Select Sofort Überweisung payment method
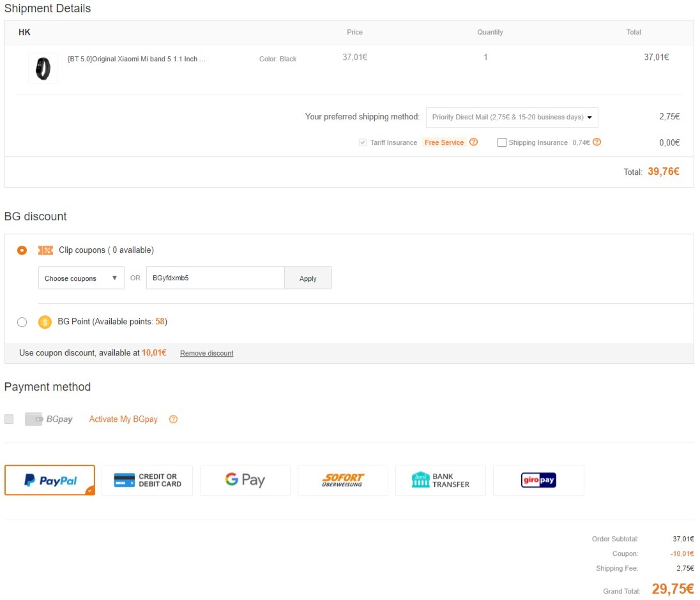The image size is (700, 600). [343, 480]
